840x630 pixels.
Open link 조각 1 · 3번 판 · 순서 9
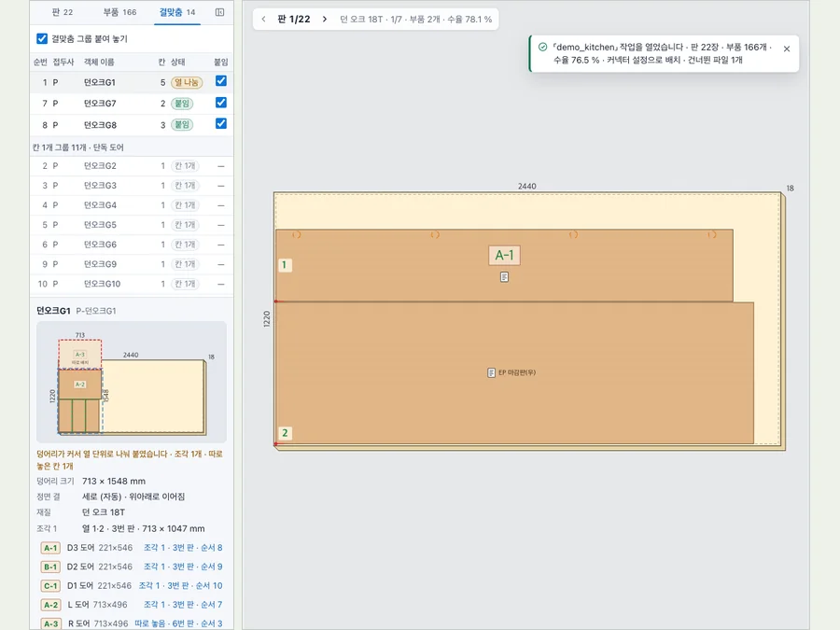[183, 567]
